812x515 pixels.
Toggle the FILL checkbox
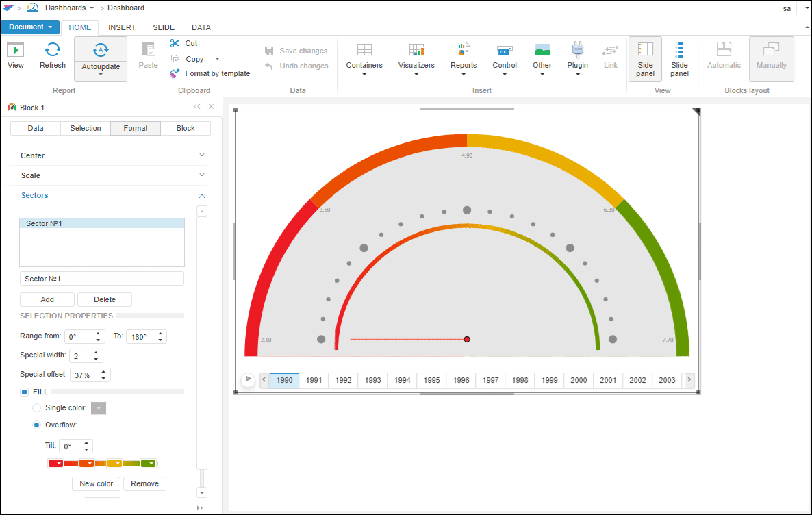[x=24, y=392]
